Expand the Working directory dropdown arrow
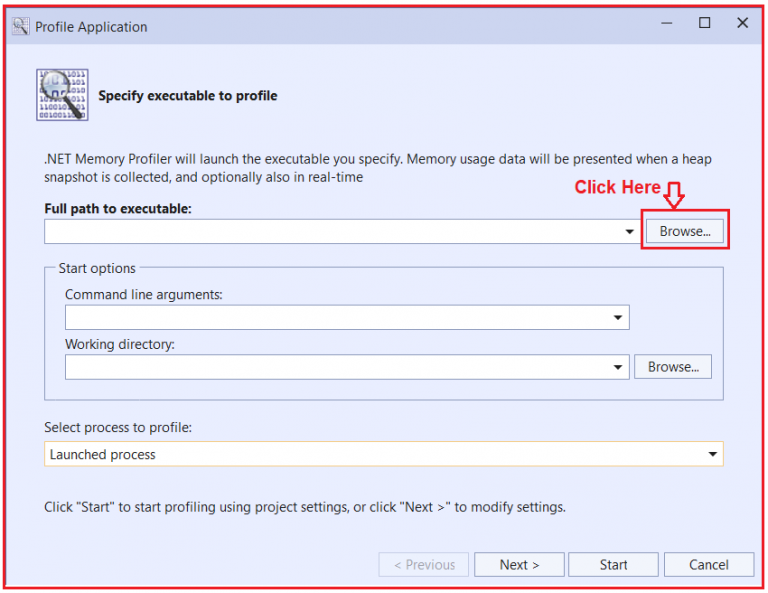 coord(618,367)
